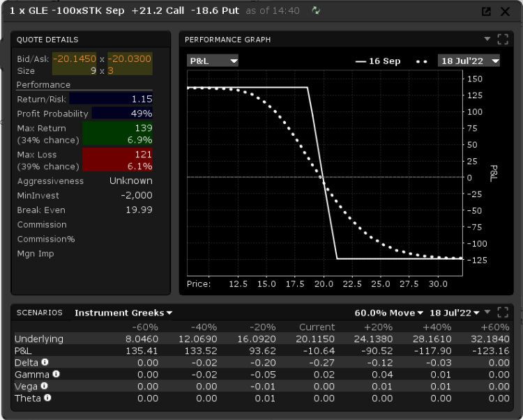Close the strategy performance window

click(x=505, y=11)
